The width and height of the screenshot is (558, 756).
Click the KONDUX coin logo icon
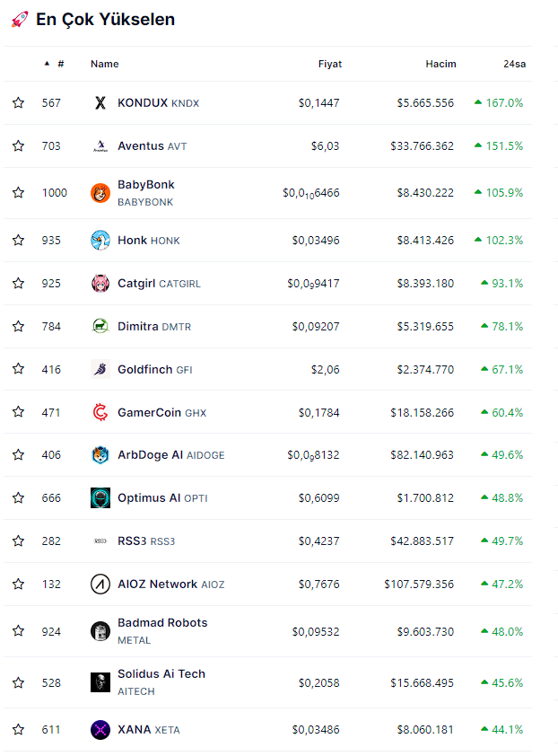tap(100, 103)
